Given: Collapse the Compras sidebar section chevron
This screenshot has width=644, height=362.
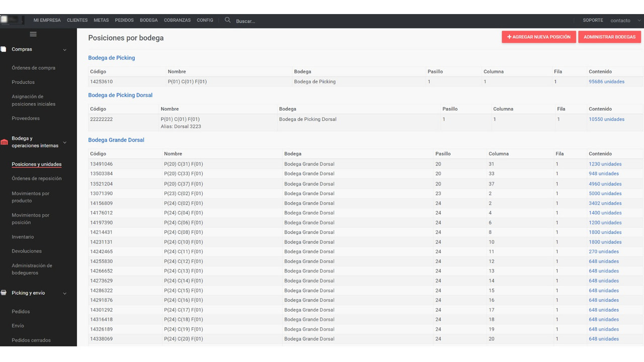Looking at the screenshot, I should 64,50.
